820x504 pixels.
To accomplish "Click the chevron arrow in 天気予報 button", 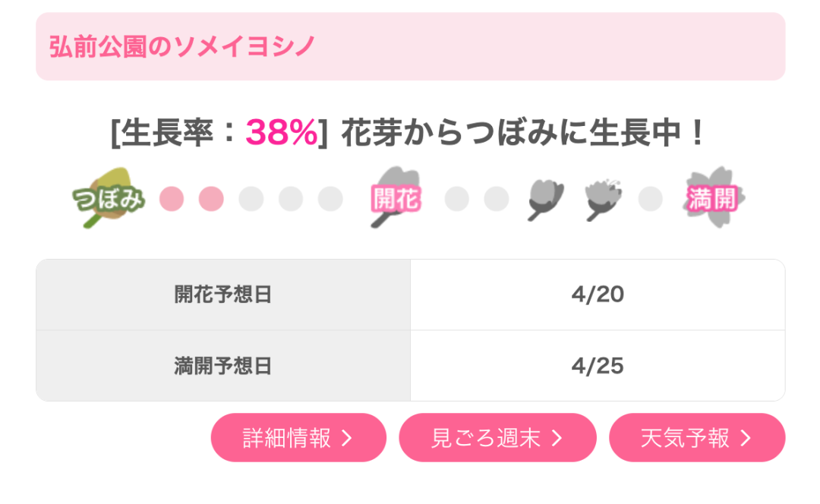I will (746, 438).
